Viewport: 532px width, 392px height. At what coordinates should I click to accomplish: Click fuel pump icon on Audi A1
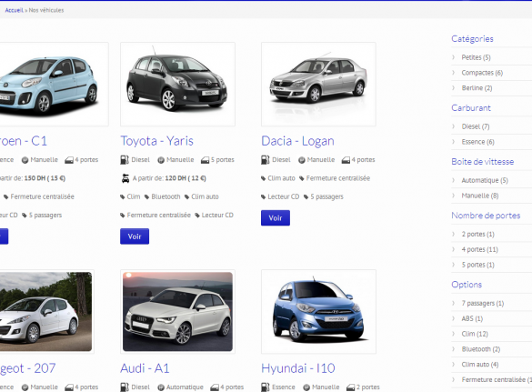point(125,387)
